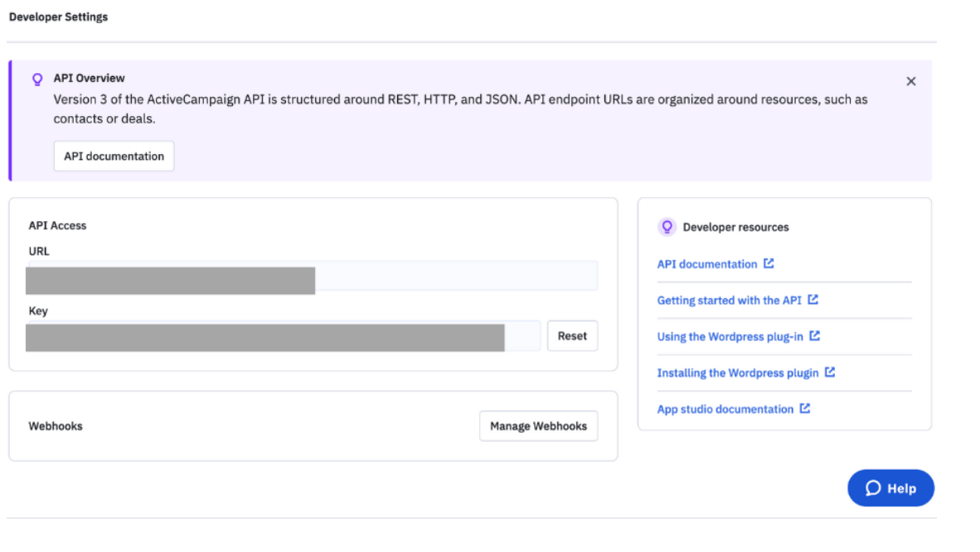Click external-link icon after App studio documentation

pos(804,409)
